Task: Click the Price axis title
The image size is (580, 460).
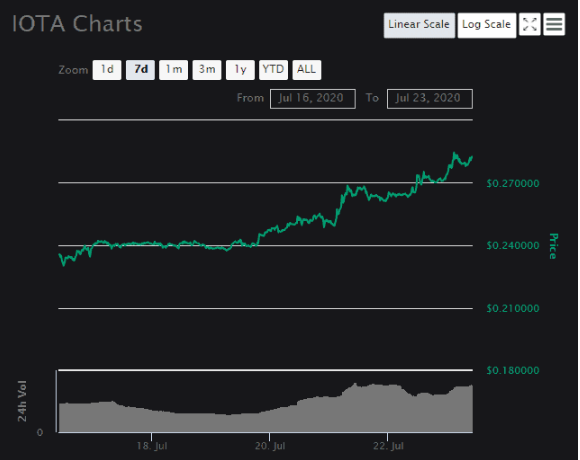Action: click(x=553, y=246)
